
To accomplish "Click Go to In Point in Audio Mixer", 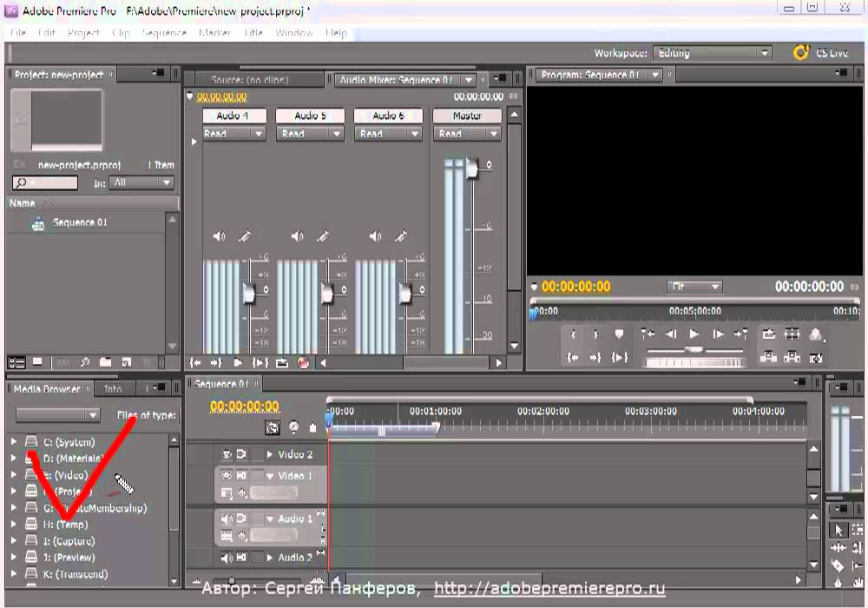I will (x=194, y=363).
